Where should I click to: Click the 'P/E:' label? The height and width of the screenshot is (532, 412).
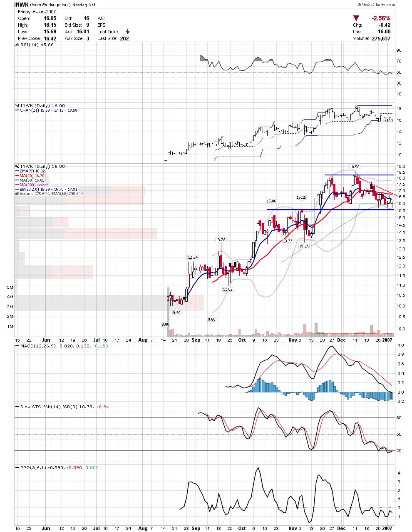pos(101,19)
